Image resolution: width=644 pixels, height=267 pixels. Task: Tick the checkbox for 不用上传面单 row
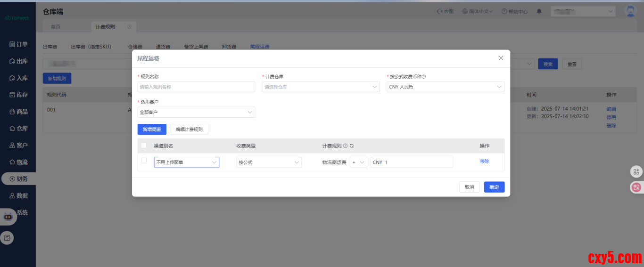(x=144, y=161)
